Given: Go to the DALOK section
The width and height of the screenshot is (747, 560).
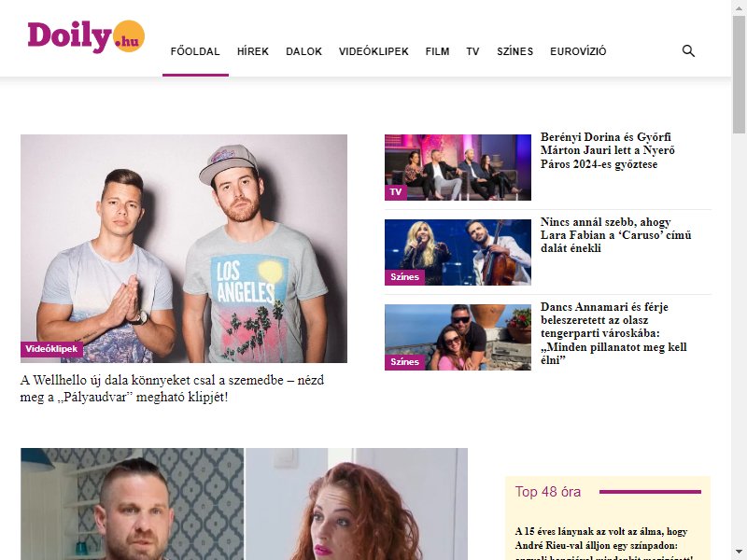Looking at the screenshot, I should tap(304, 51).
